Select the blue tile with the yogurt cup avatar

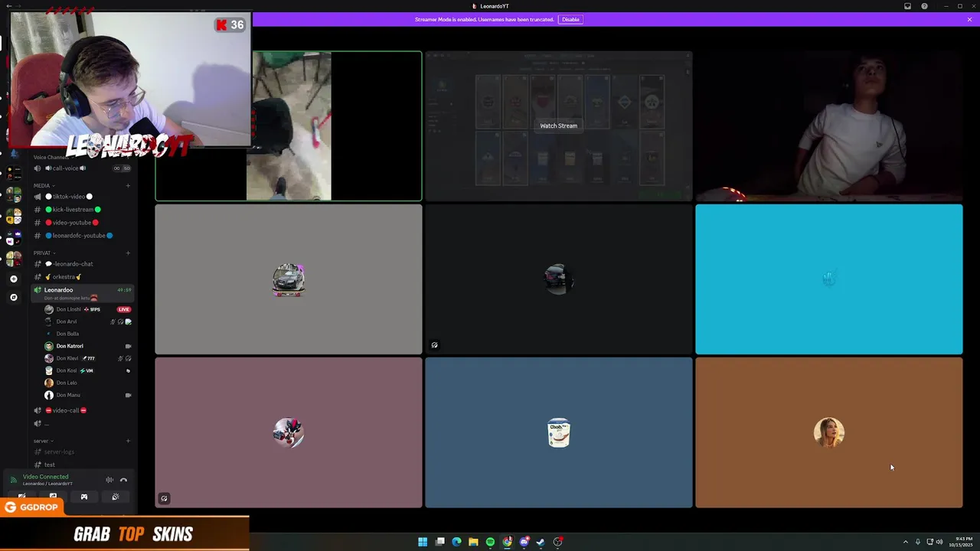558,432
